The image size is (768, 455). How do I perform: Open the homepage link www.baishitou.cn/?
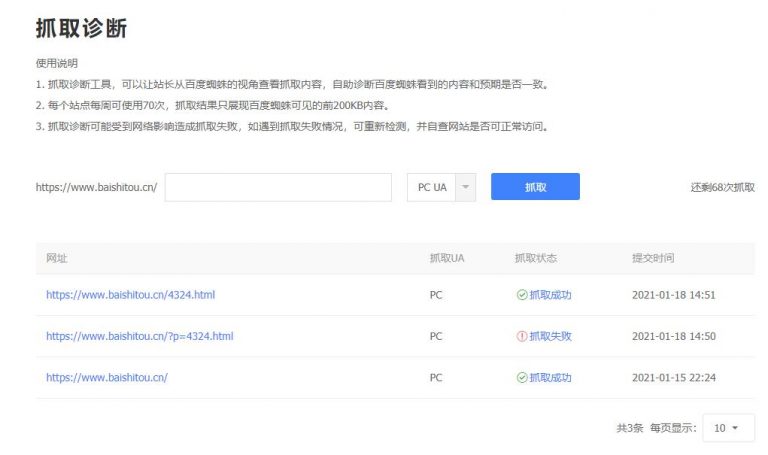106,378
